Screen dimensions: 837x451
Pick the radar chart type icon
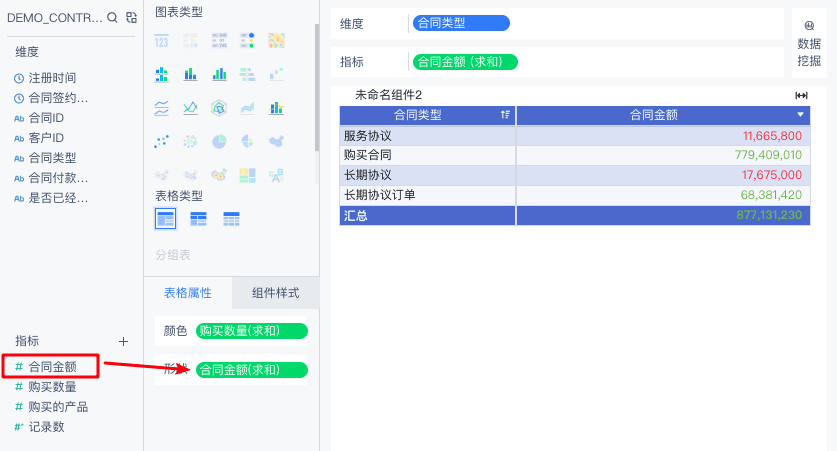219,108
